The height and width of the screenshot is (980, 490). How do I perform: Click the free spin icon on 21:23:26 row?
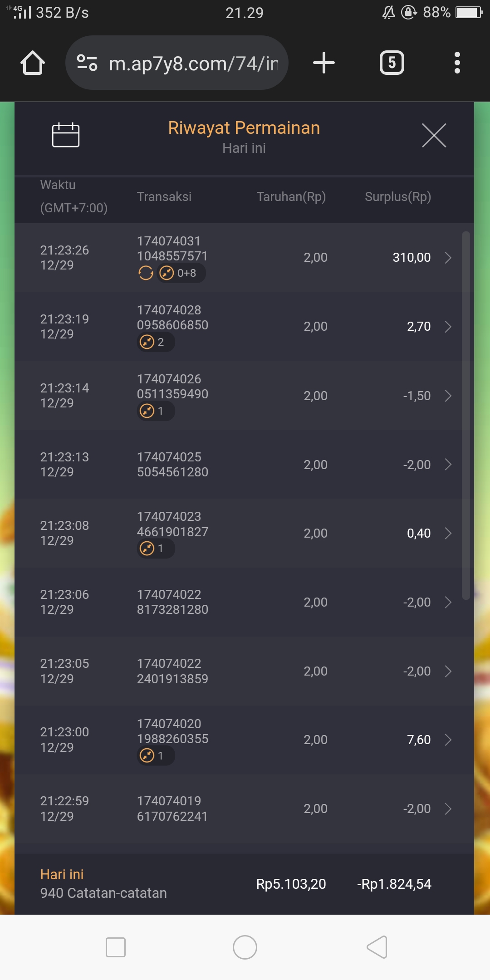click(x=146, y=273)
